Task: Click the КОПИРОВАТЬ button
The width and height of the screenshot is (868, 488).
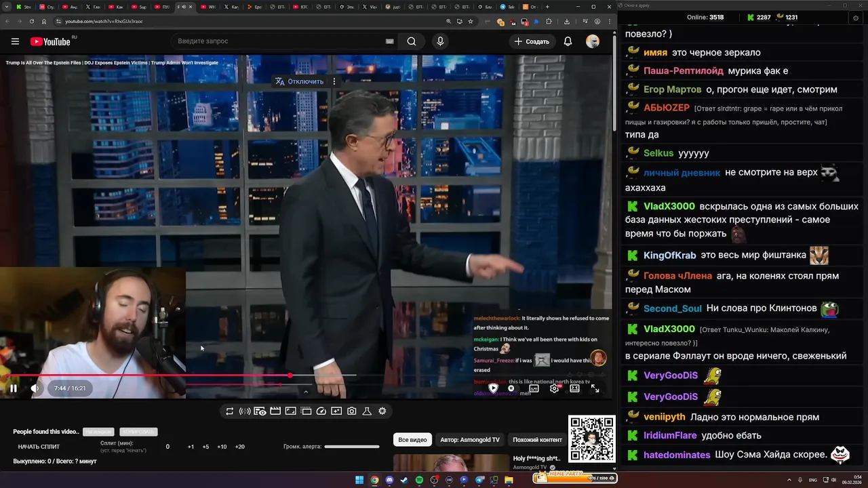Action: 138,432
